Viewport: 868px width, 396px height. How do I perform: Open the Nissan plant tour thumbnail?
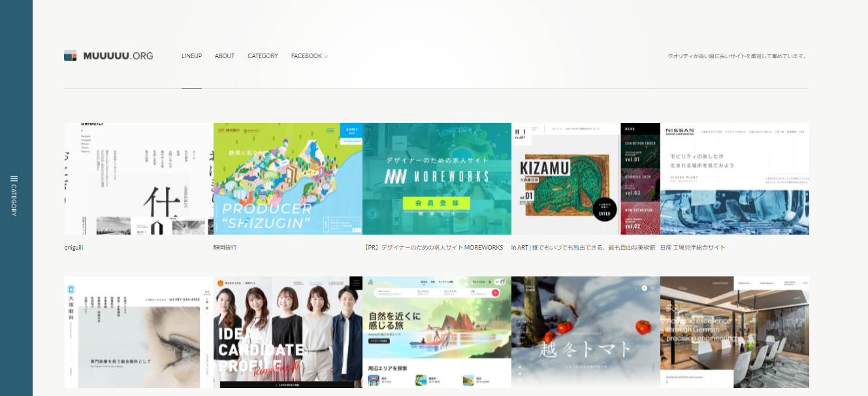click(734, 178)
